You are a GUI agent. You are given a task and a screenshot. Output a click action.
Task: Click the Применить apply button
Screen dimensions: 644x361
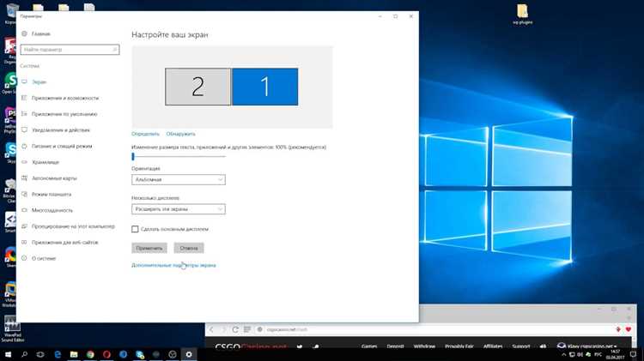149,248
